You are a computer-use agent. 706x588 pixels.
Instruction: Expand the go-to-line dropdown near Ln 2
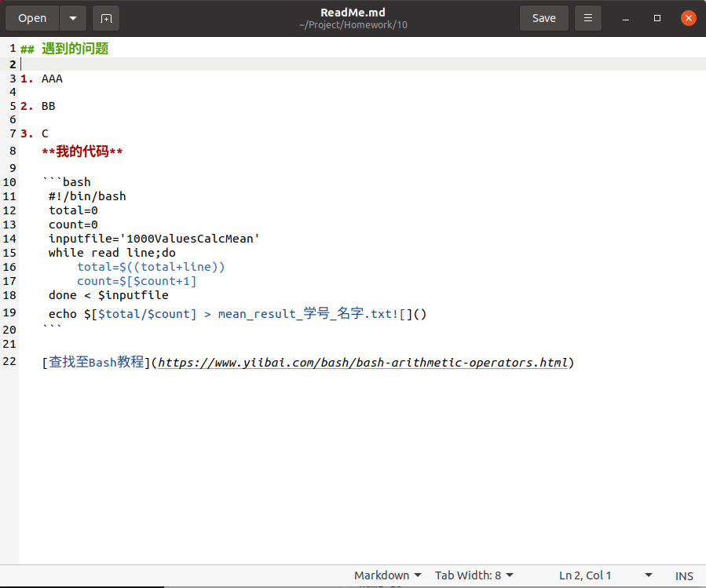tap(649, 575)
